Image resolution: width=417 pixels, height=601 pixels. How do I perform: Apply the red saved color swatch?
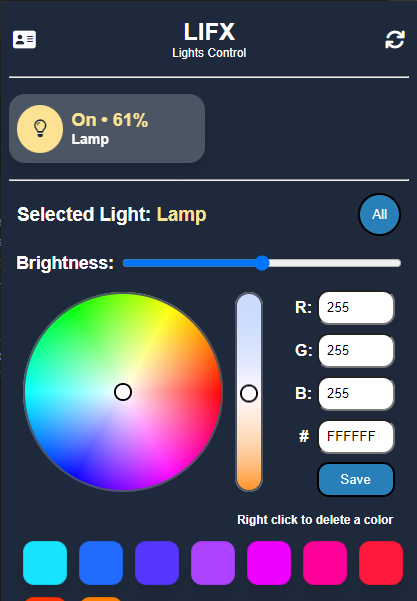pos(381,563)
